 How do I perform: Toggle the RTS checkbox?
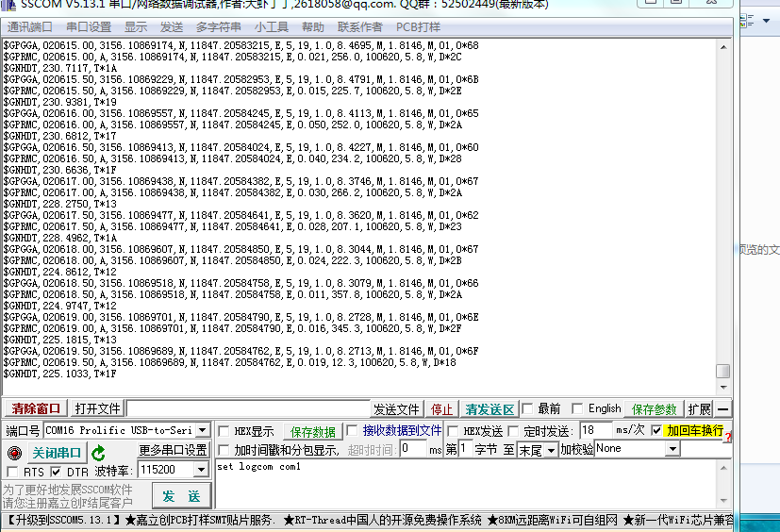pyautogui.click(x=12, y=472)
